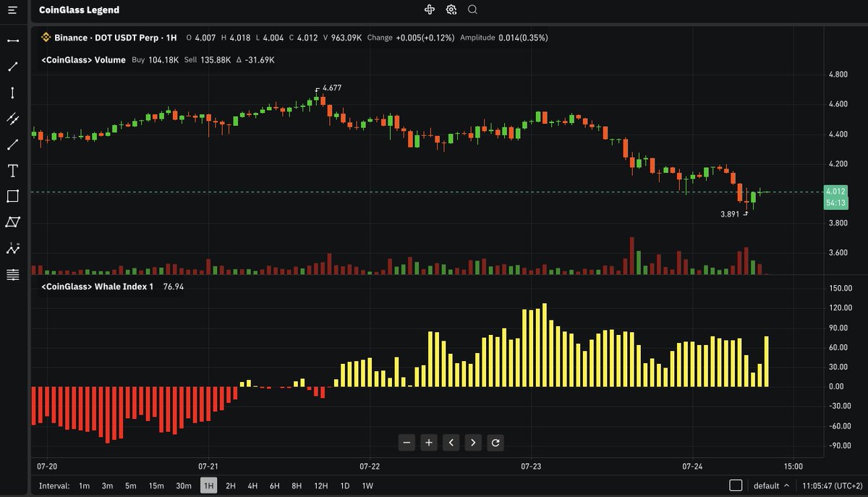This screenshot has width=868, height=497.
Task: Select the parallel channel drawing tool
Action: pyautogui.click(x=13, y=119)
